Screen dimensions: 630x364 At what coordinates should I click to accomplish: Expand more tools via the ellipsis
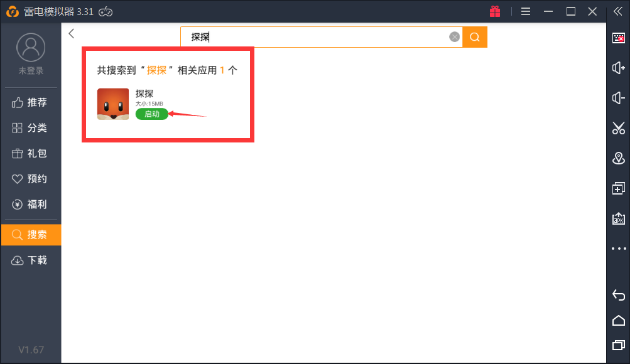[x=618, y=249]
